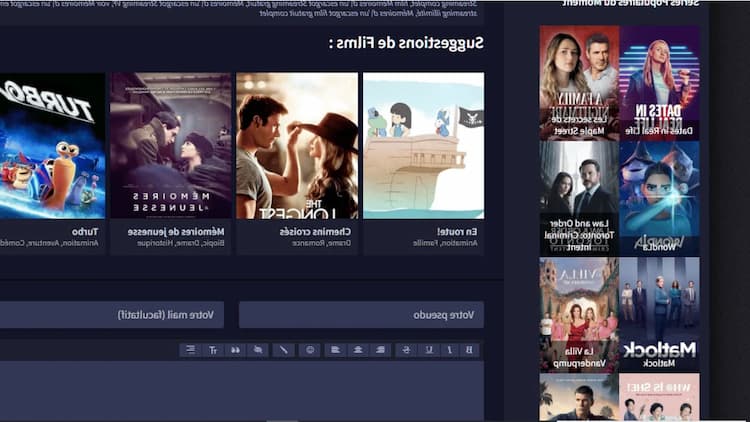Click the 'Chemins croisés' title link
The width and height of the screenshot is (750, 422).
click(x=315, y=232)
